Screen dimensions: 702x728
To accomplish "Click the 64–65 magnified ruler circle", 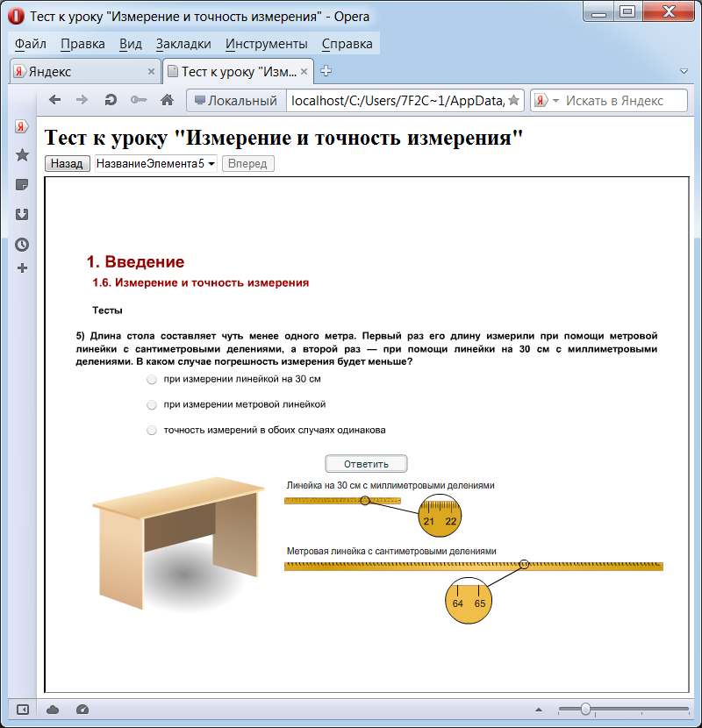I will 469,601.
